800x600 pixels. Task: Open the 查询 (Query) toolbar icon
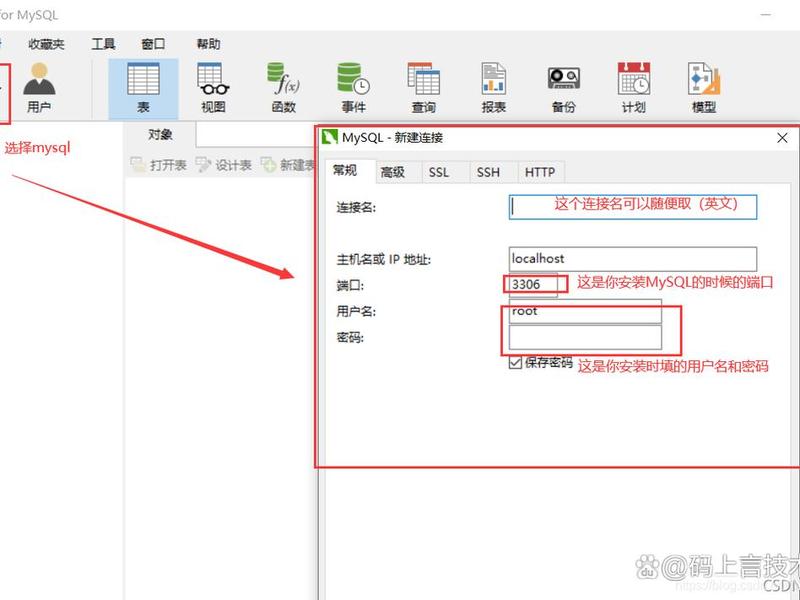[x=423, y=88]
